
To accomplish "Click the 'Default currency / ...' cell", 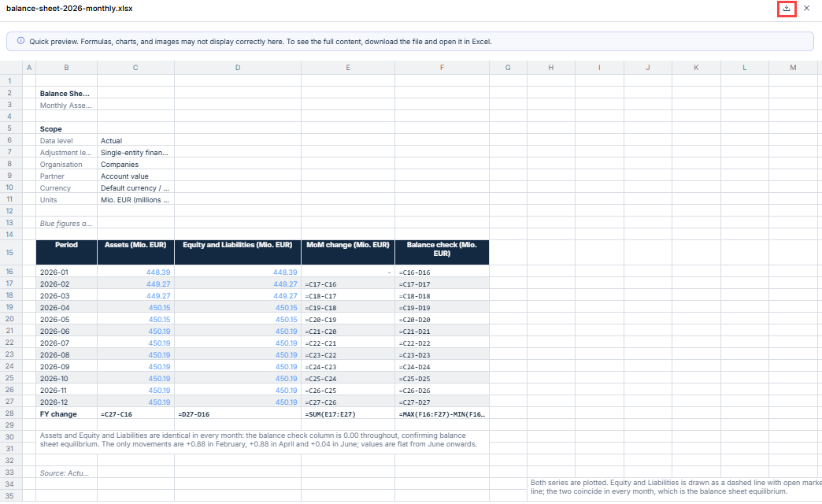I will tap(135, 187).
